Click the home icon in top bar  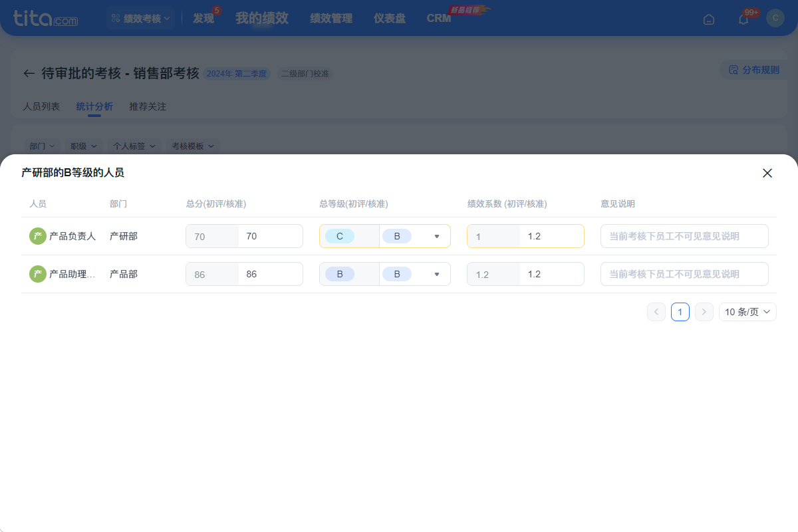[709, 19]
